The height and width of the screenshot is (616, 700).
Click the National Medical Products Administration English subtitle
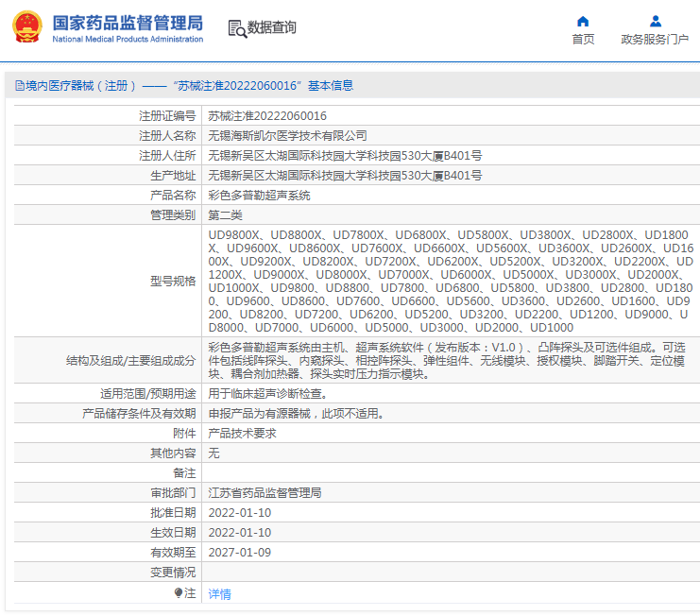coord(128,40)
